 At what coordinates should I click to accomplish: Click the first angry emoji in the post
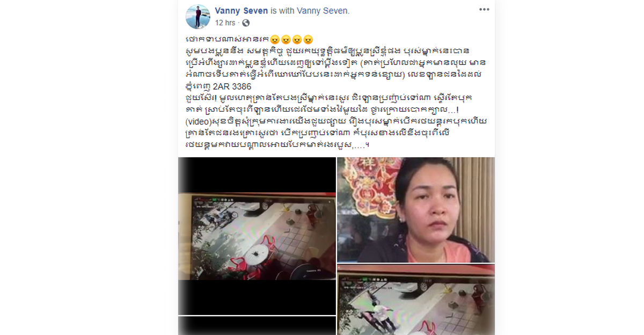coord(274,39)
